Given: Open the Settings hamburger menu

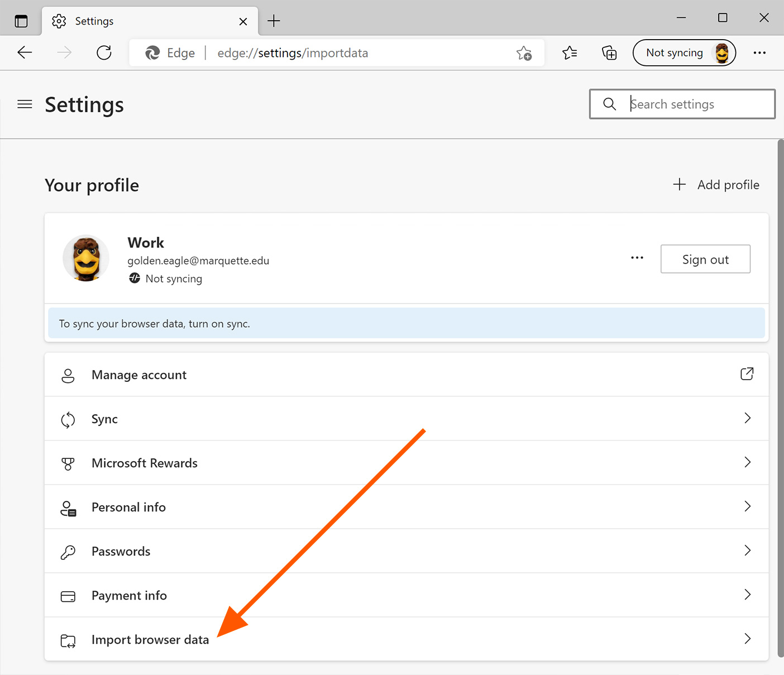Looking at the screenshot, I should pyautogui.click(x=25, y=104).
